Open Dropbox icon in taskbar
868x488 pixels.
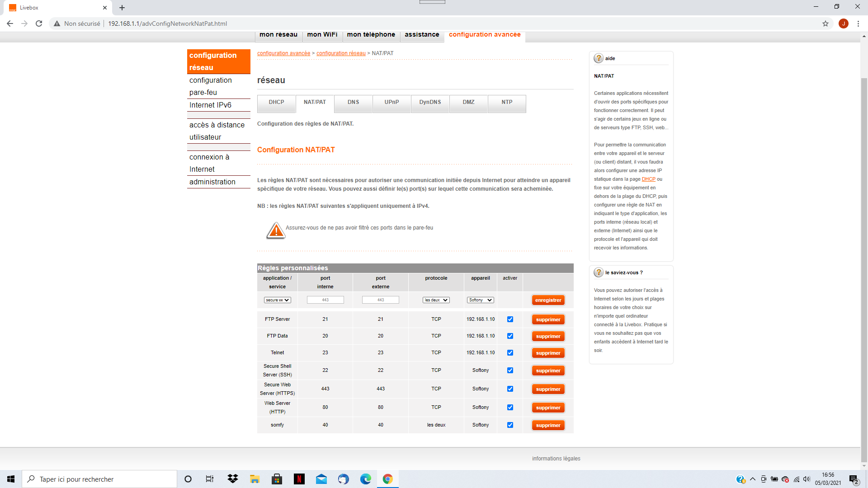tap(233, 479)
